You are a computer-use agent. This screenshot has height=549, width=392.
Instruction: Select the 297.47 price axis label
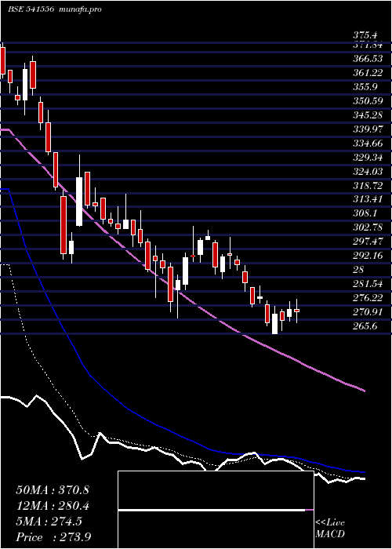click(x=368, y=242)
